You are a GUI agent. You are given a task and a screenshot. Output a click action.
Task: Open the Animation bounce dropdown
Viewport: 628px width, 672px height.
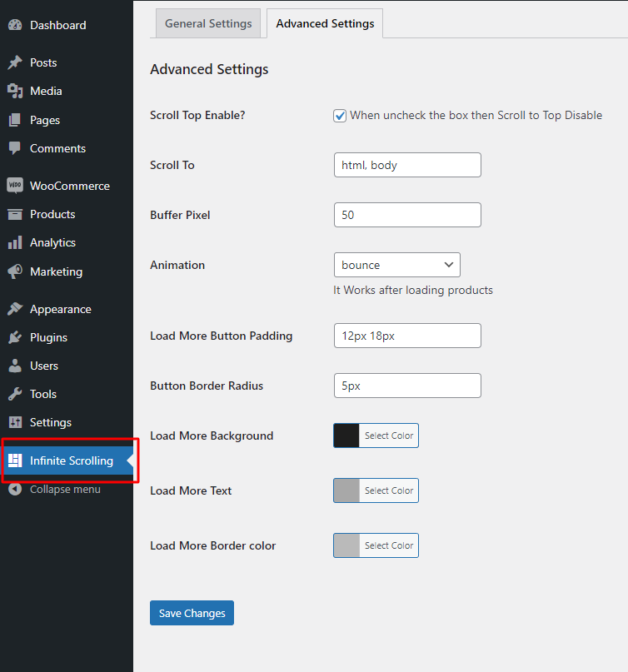click(397, 265)
